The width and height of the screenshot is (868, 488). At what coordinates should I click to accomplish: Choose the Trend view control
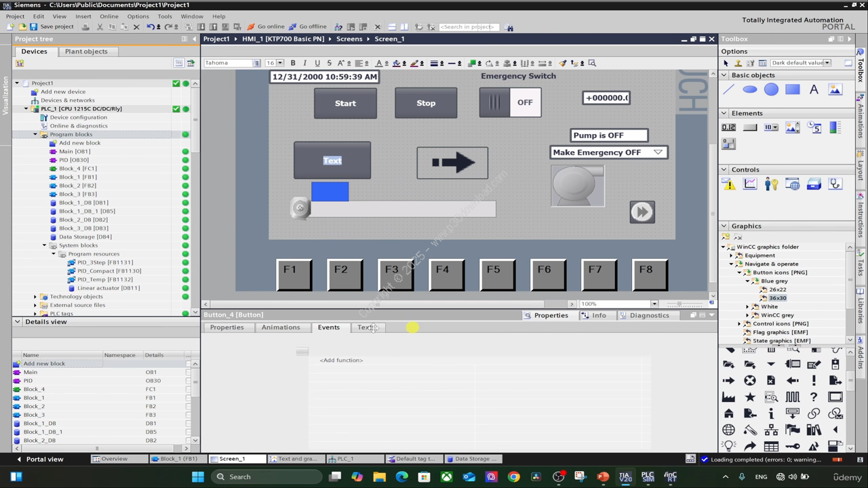(x=750, y=184)
